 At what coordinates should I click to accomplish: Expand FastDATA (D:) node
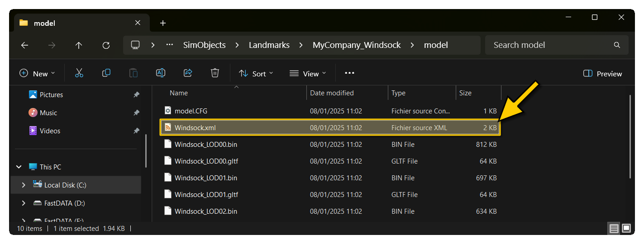click(x=24, y=203)
